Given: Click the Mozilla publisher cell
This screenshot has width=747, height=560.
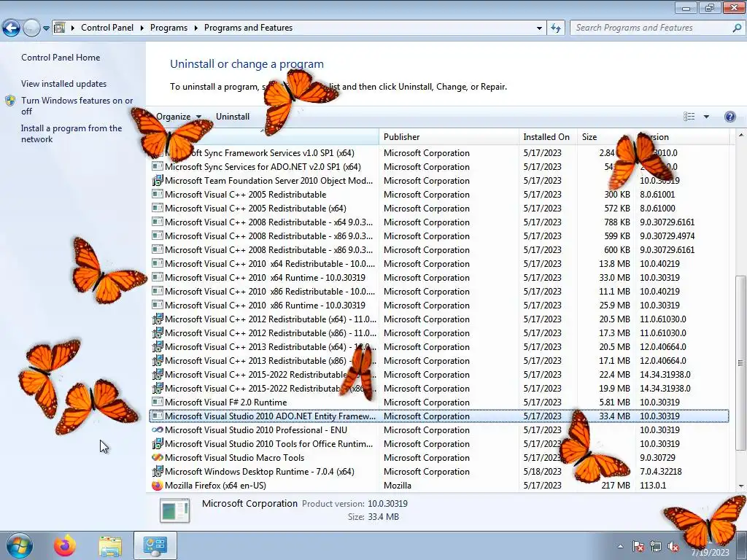Looking at the screenshot, I should tap(398, 486).
